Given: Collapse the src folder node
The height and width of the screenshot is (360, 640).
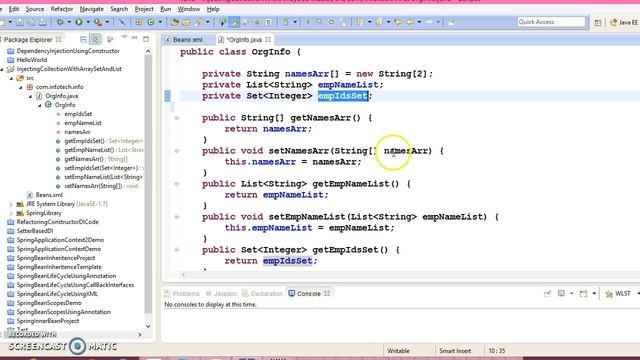Looking at the screenshot, I should coord(11,78).
